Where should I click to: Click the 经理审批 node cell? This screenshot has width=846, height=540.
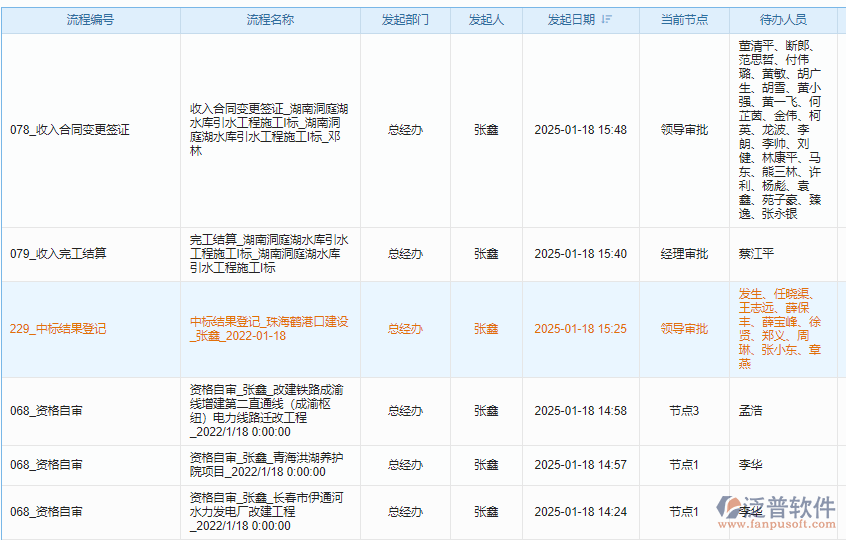(x=684, y=254)
